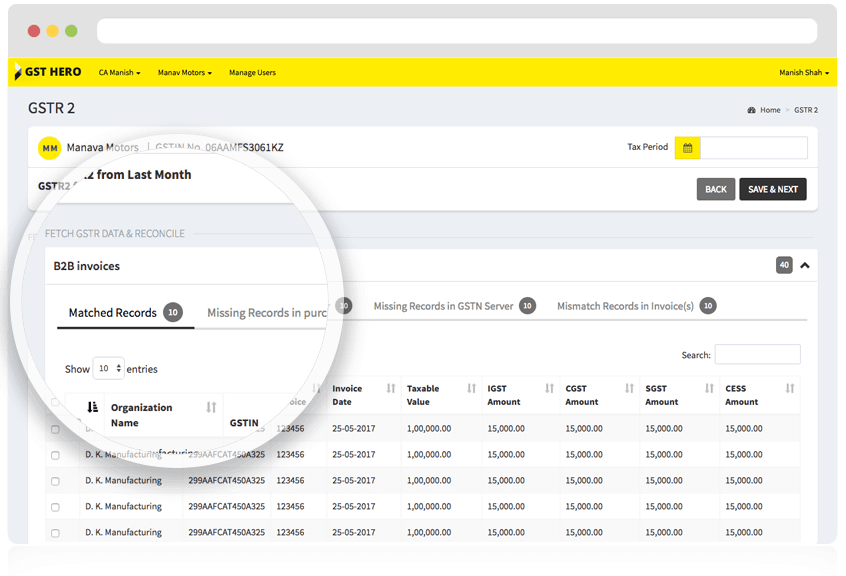The image size is (846, 576).
Task: Go to Home breadcrumb link
Action: [x=770, y=110]
